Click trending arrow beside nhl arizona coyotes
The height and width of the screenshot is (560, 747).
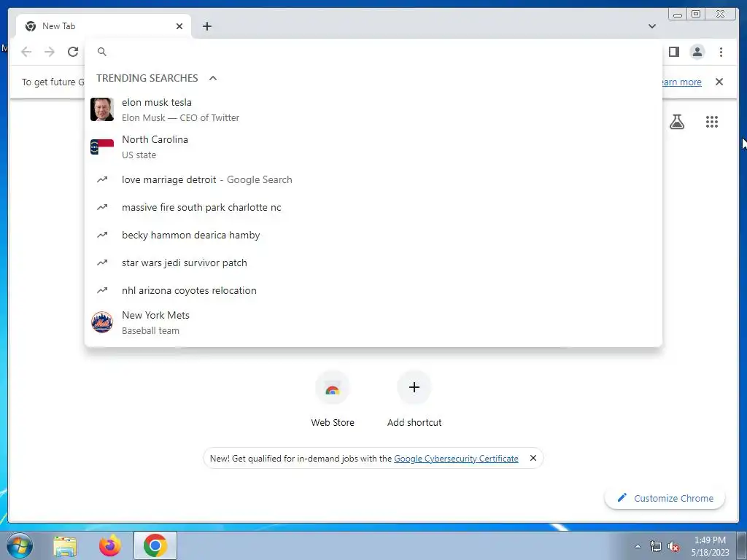[x=102, y=290]
